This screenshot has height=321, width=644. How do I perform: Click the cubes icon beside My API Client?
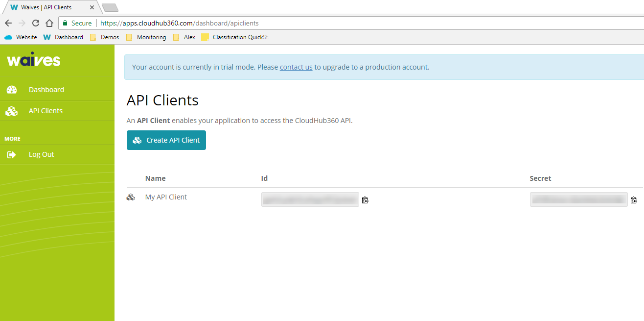click(131, 198)
